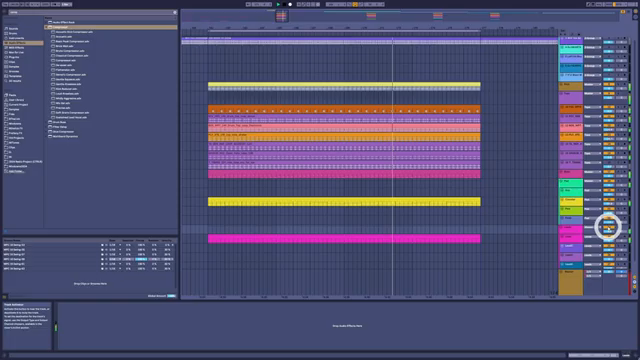Select the Kick track header
Screen dimensions: 640x360
tap(571, 86)
